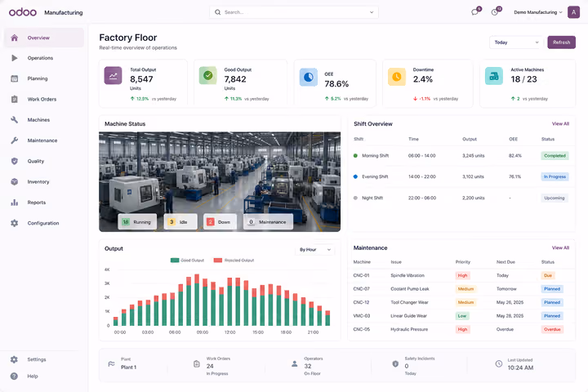Screen dimensions: 588x392
Task: Click the Total Output chart icon
Action: [x=113, y=75]
